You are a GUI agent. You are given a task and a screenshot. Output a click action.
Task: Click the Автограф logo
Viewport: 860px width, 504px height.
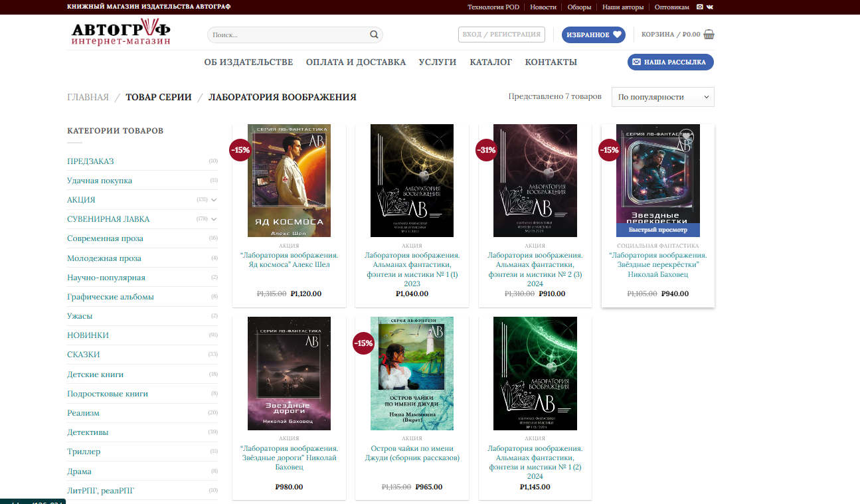[121, 33]
